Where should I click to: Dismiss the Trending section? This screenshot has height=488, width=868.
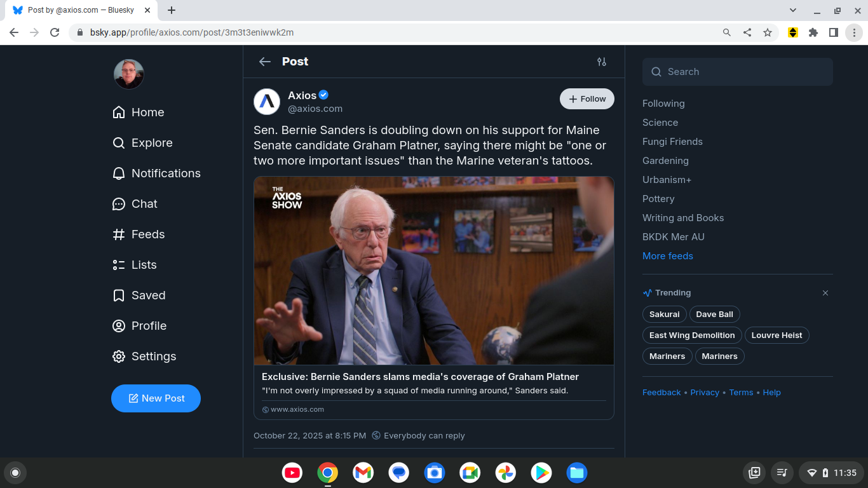[x=825, y=293]
